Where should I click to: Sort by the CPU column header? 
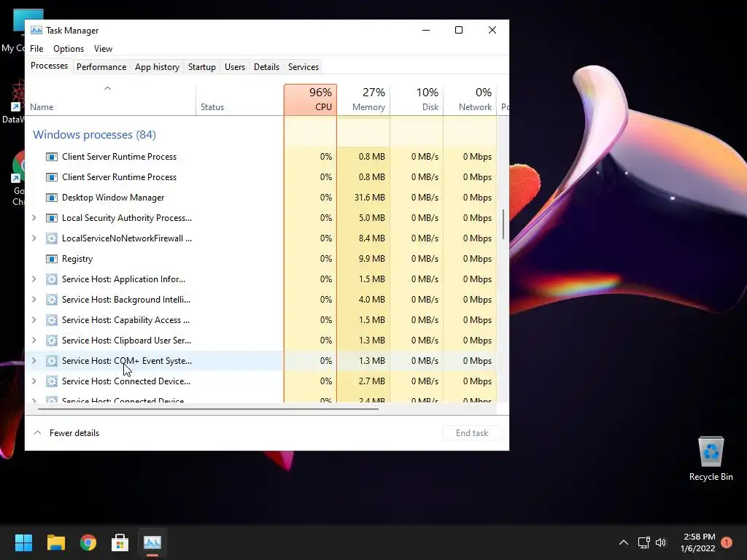(x=310, y=99)
